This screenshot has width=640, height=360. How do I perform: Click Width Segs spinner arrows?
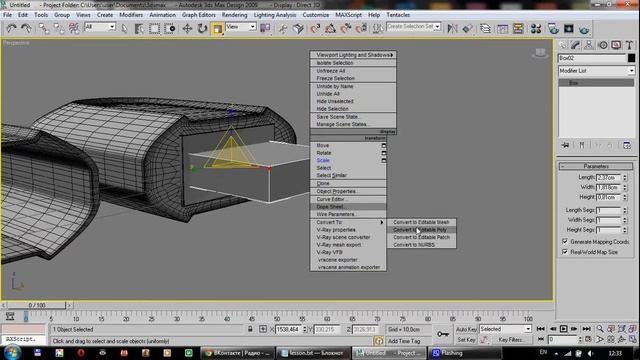point(625,220)
